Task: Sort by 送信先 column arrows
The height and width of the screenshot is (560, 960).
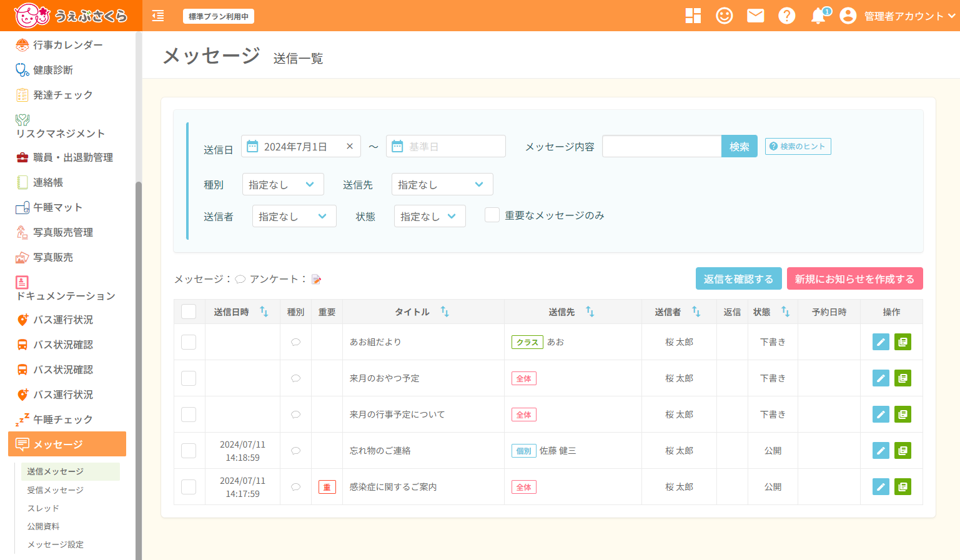Action: pos(590,312)
